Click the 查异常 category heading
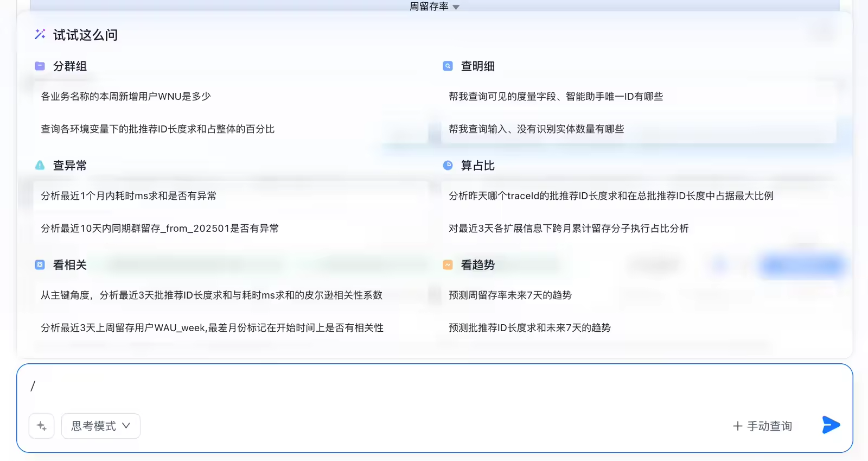The image size is (868, 461). (x=70, y=166)
